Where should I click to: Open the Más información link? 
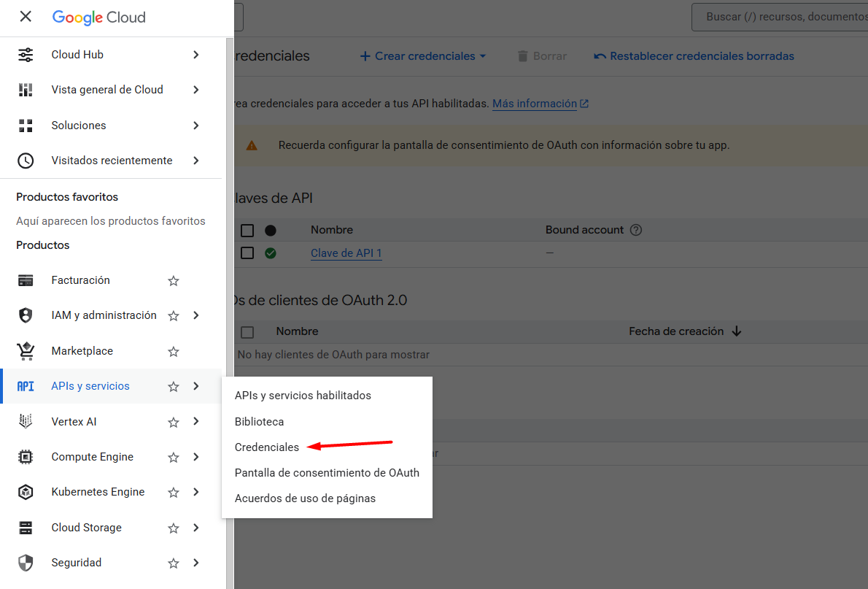click(x=540, y=104)
